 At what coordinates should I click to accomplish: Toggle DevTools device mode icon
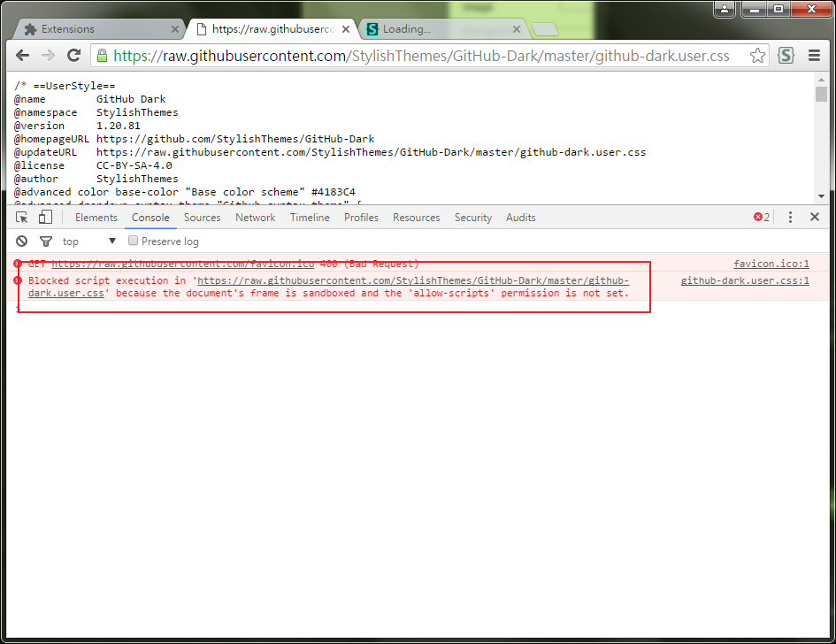45,217
